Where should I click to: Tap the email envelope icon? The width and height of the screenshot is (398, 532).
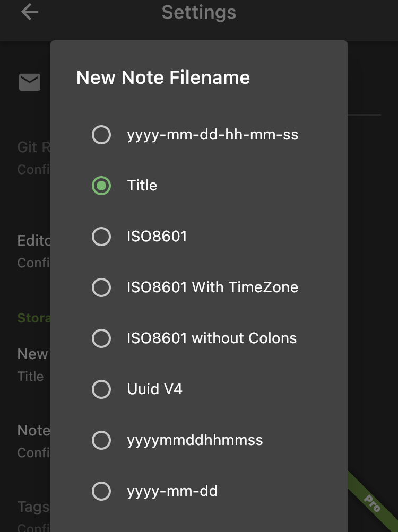29,82
